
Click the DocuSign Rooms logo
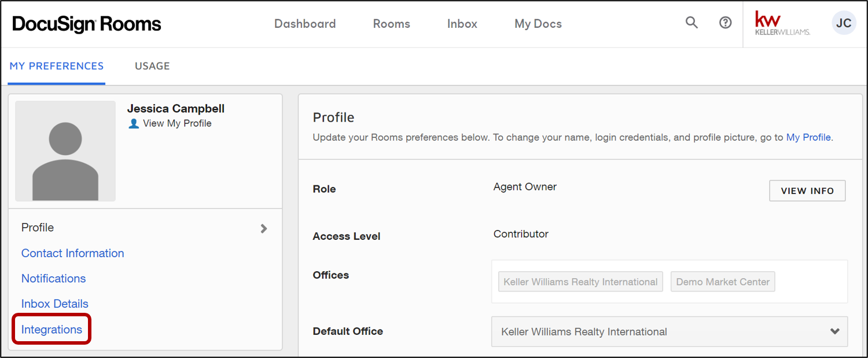tap(86, 24)
